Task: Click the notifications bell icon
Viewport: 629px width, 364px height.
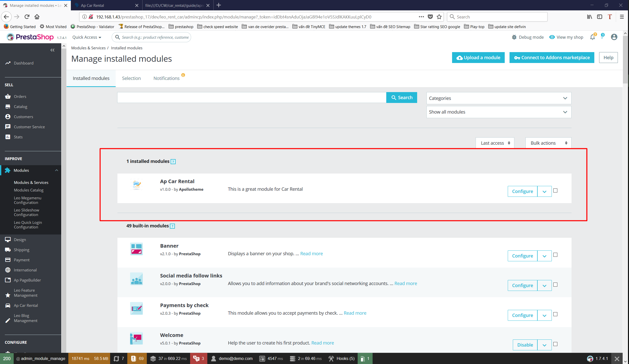Action: [592, 37]
